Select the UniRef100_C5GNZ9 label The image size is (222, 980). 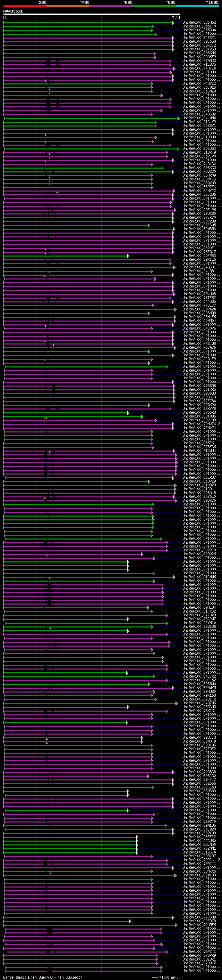tap(199, 91)
